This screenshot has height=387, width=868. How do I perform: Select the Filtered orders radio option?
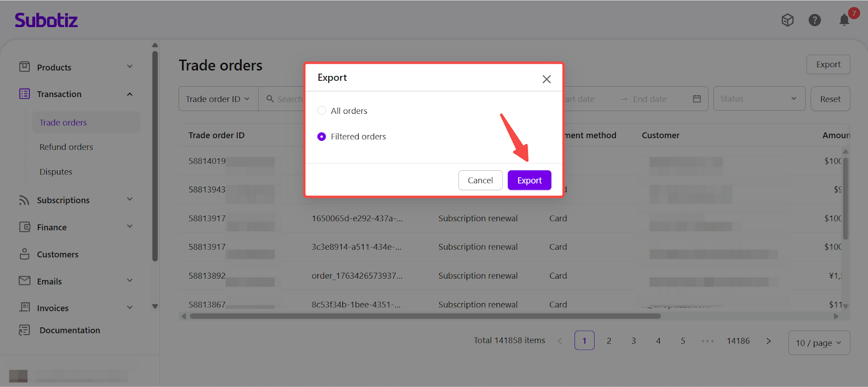pos(322,137)
